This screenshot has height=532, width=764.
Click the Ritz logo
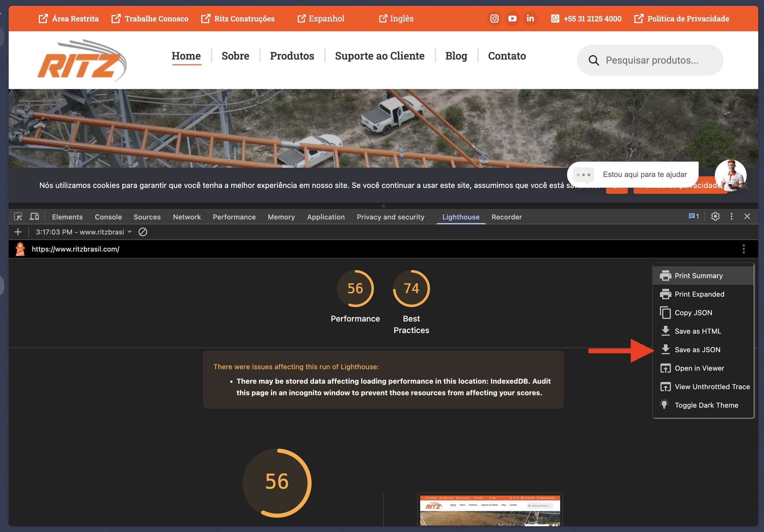[82, 60]
